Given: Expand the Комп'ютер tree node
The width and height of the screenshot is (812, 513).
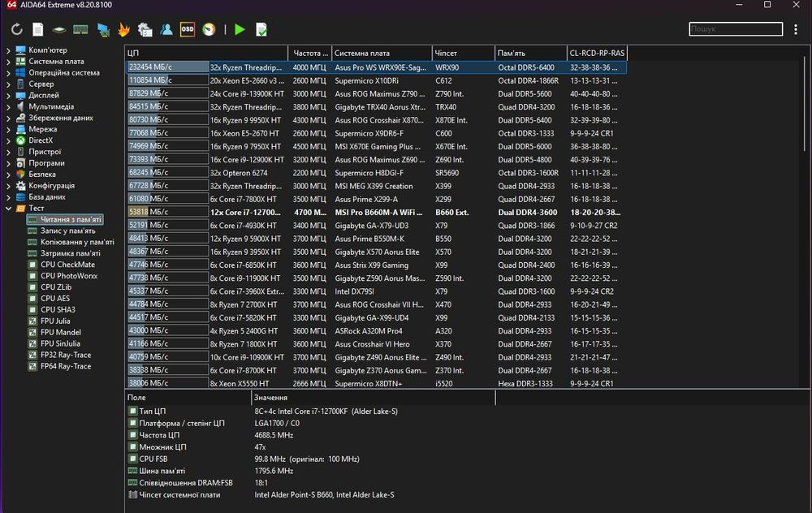Looking at the screenshot, I should coord(9,50).
